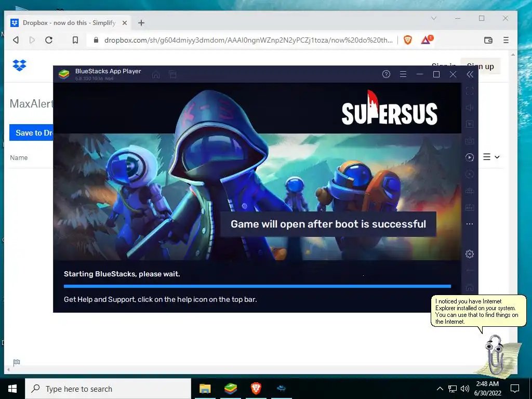Click the BlueStacks cursor lock icon

pyautogui.click(x=470, y=124)
